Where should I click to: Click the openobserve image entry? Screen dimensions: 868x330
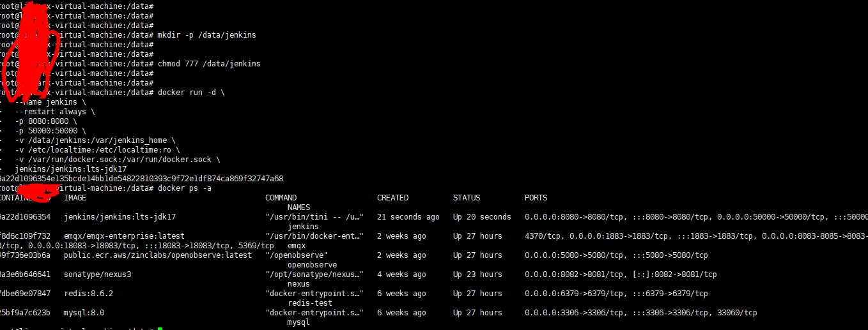pos(158,255)
